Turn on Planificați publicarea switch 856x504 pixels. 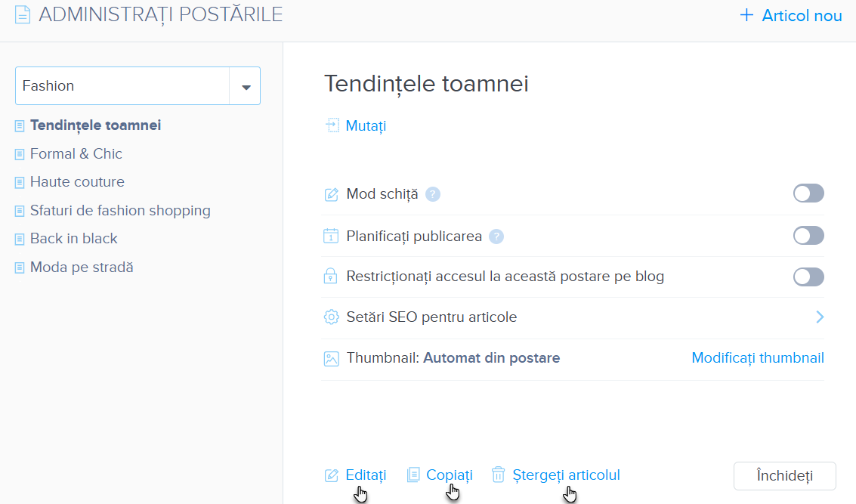pyautogui.click(x=808, y=236)
